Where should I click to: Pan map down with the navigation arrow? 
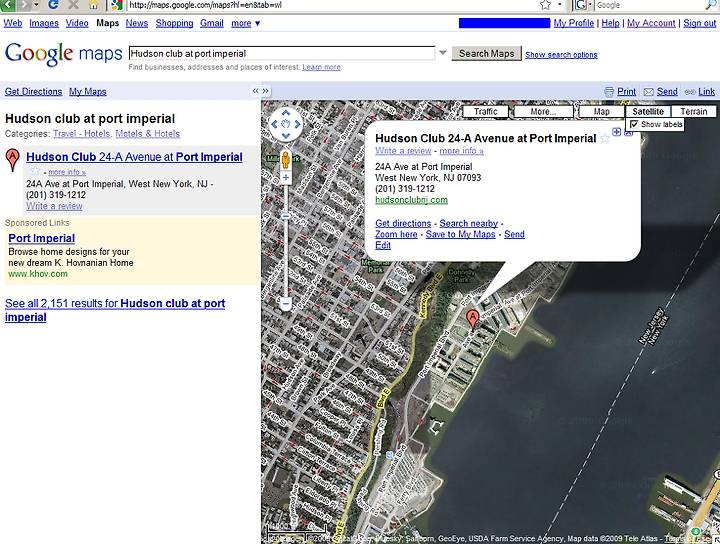point(286,135)
